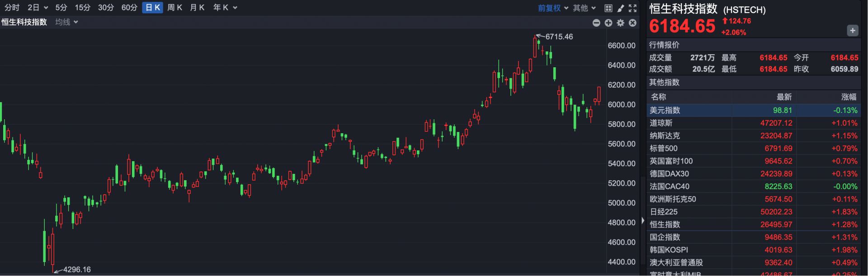Viewport: 868px width, 276px height.
Task: Add HSTECH to watchlist with plus button
Action: (x=852, y=31)
